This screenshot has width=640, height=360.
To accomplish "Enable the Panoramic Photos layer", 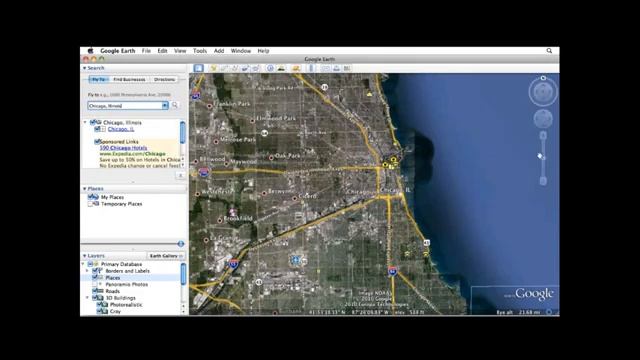I will click(x=95, y=284).
